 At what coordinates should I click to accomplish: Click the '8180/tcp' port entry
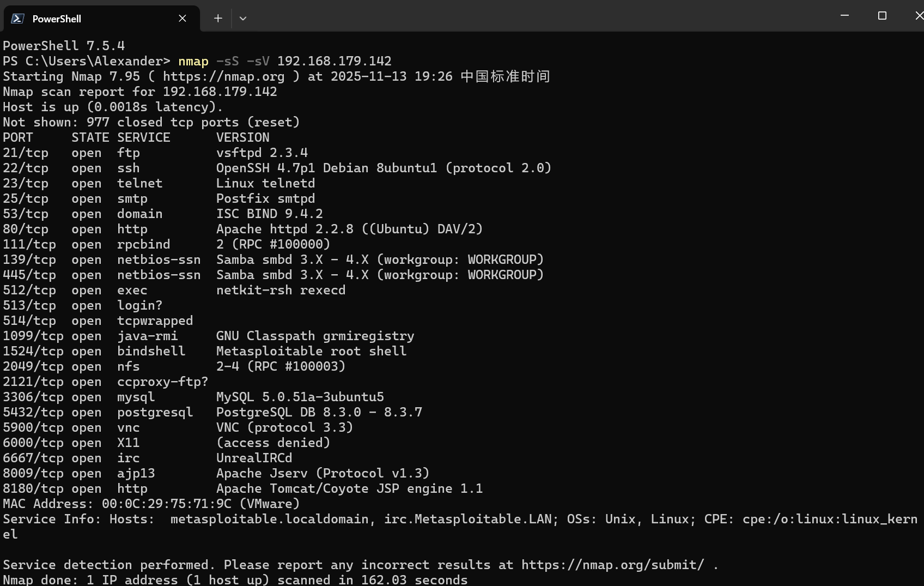point(33,488)
